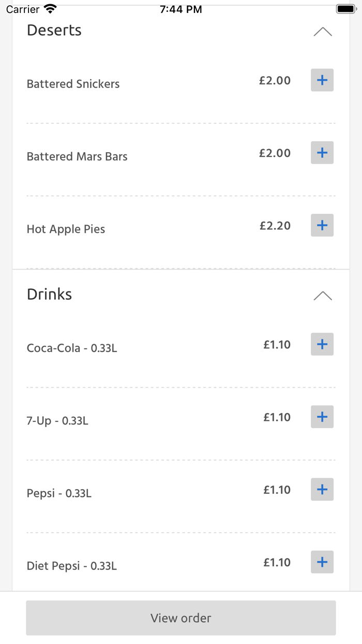Select the Battered Snickers menu item

pos(73,83)
